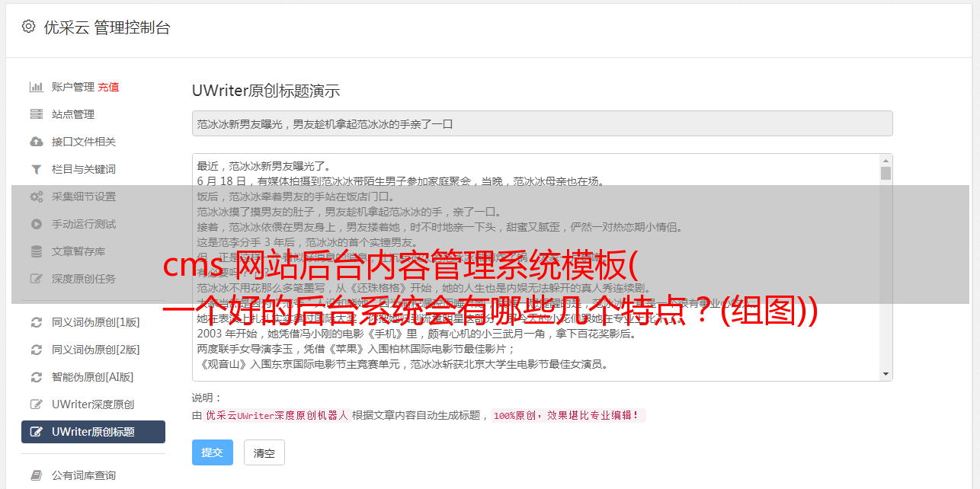The width and height of the screenshot is (980, 489).
Task: Click the generated title field
Action: click(x=542, y=123)
